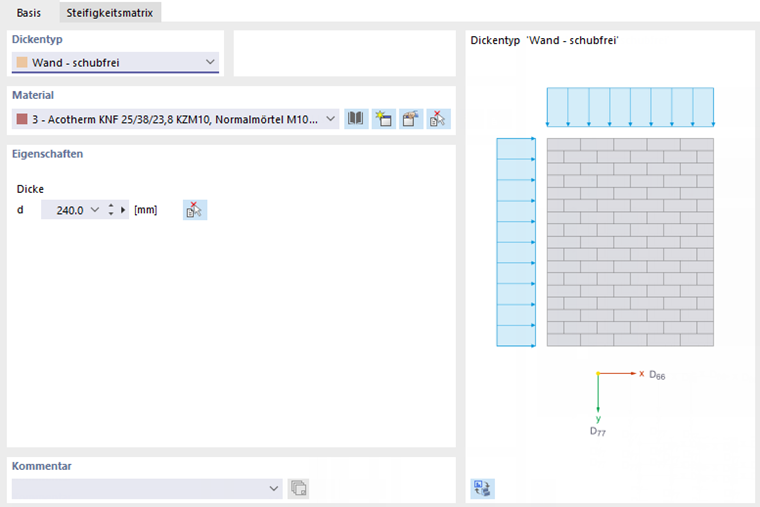Click the D77 axis label
760x507 pixels.
click(x=598, y=431)
